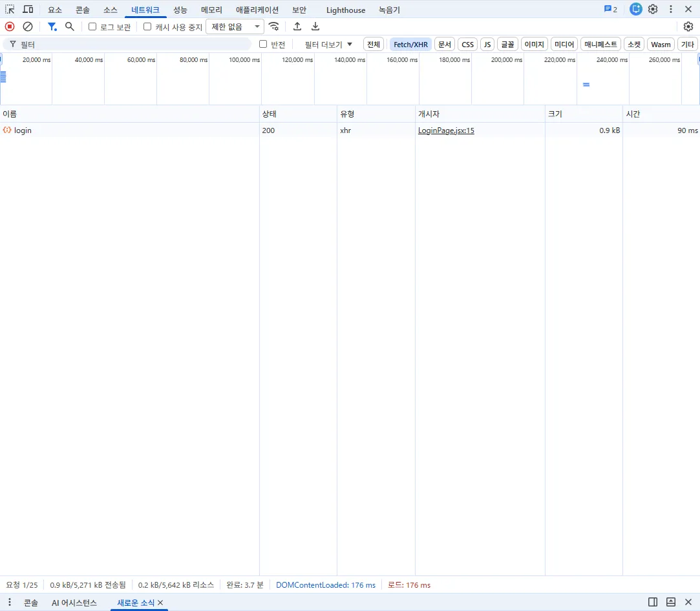Filter by 소켓 type
The image size is (700, 611).
coord(634,44)
